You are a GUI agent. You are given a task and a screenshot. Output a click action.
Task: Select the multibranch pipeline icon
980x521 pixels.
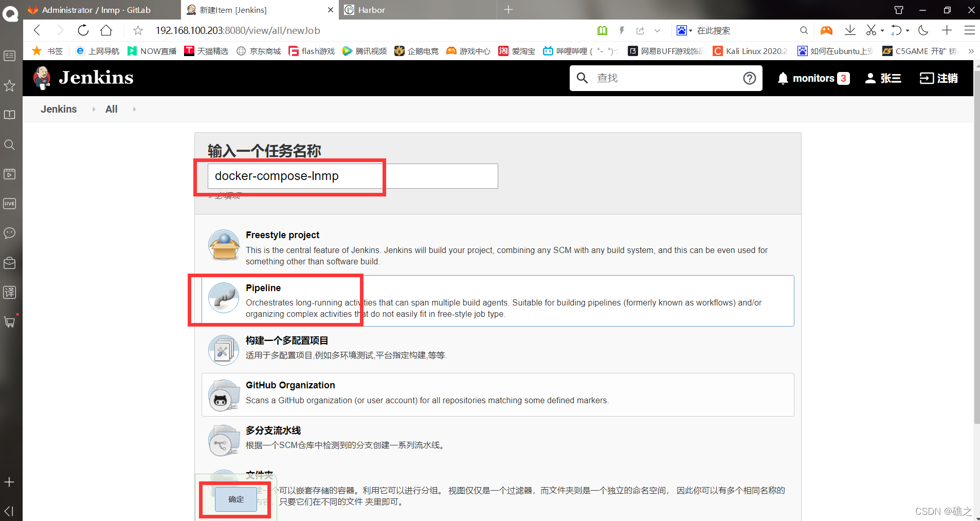tap(224, 440)
